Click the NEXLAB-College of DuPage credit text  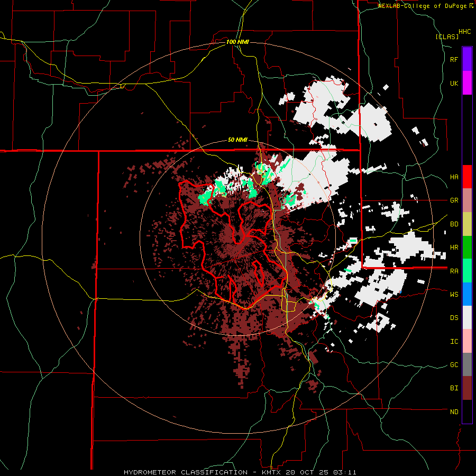pyautogui.click(x=423, y=6)
